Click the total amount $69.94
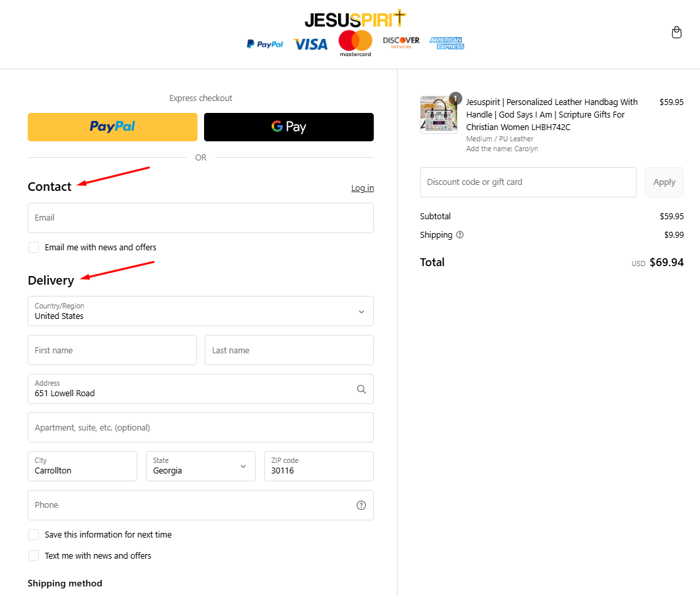This screenshot has height=595, width=700. (x=666, y=262)
